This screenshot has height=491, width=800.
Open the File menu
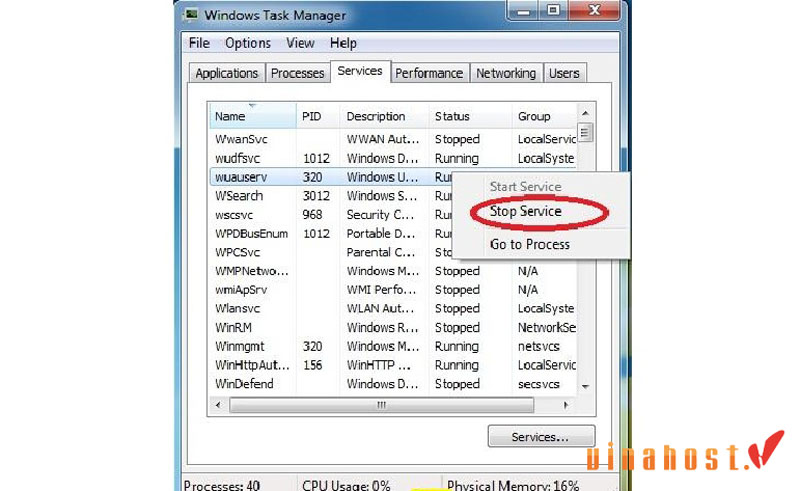[199, 43]
